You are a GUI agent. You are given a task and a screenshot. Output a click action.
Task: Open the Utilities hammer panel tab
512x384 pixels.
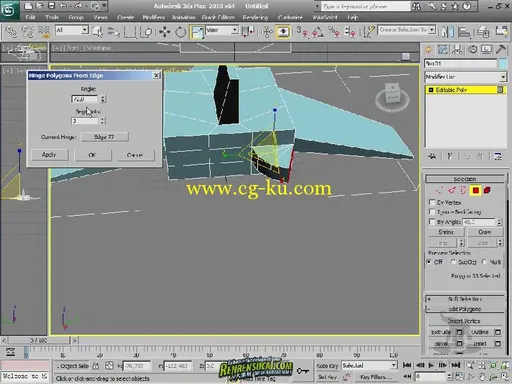(x=501, y=50)
